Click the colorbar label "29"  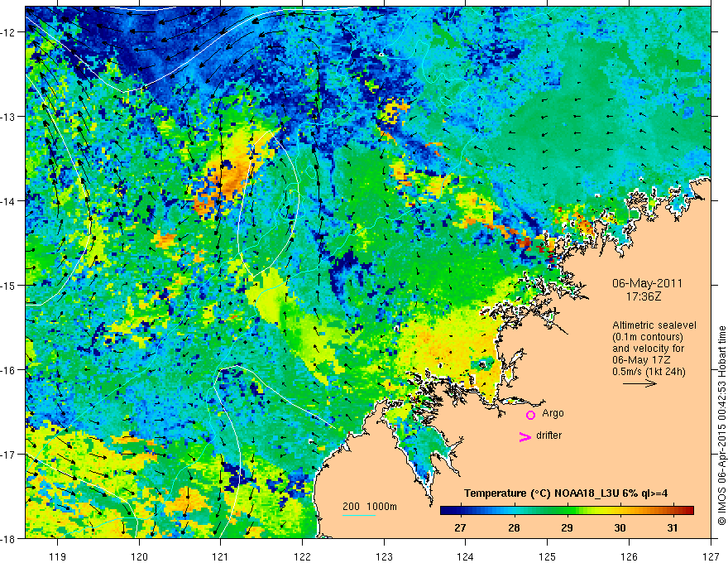(x=567, y=527)
